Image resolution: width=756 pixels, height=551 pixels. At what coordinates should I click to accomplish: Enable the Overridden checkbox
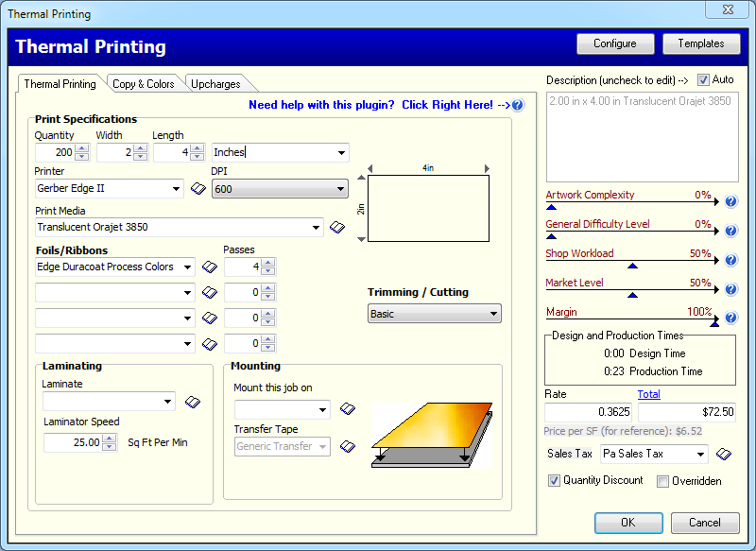662,481
